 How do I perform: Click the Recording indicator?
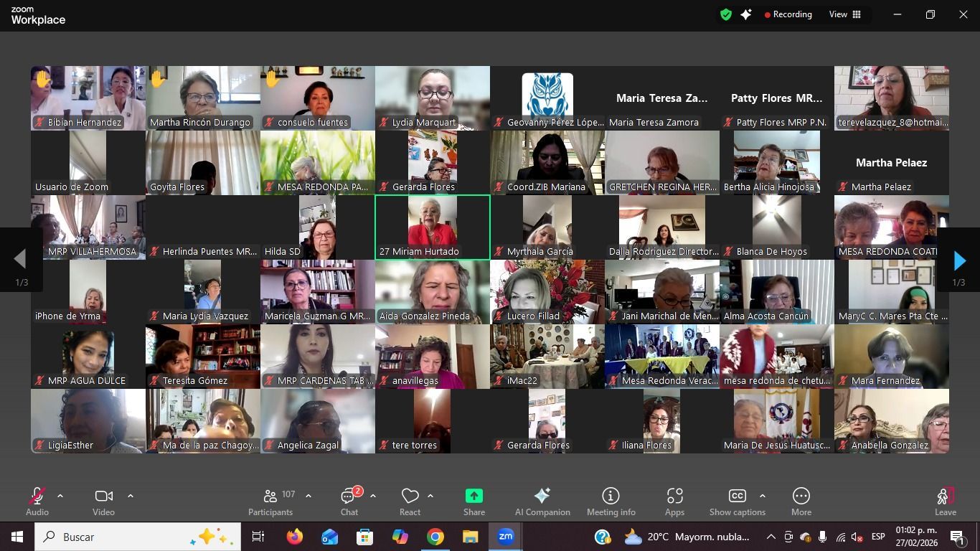pyautogui.click(x=788, y=14)
